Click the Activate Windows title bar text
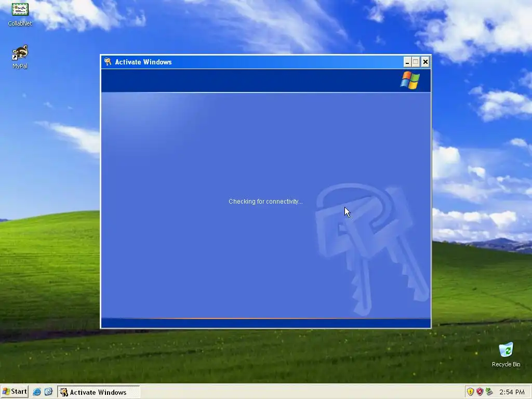This screenshot has height=399, width=532. pyautogui.click(x=143, y=62)
